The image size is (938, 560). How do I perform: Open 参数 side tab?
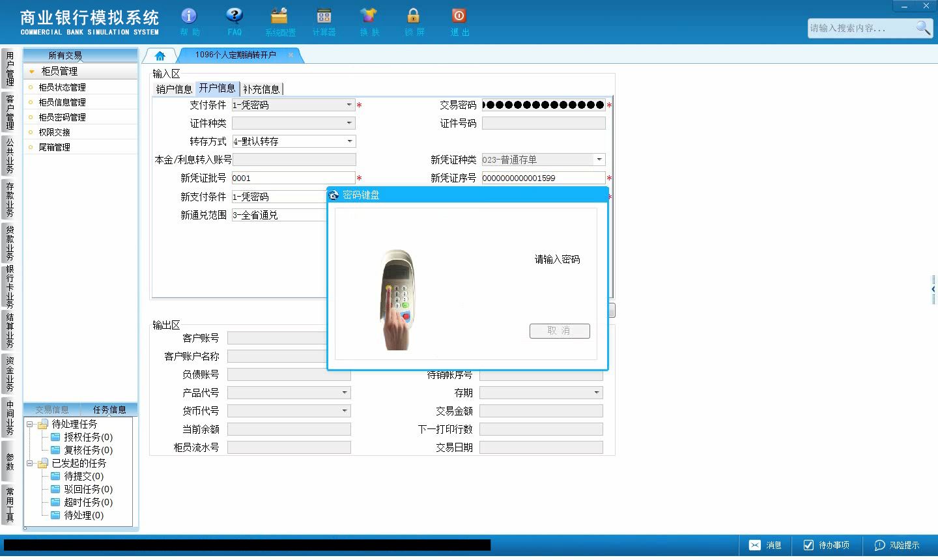pos(10,461)
